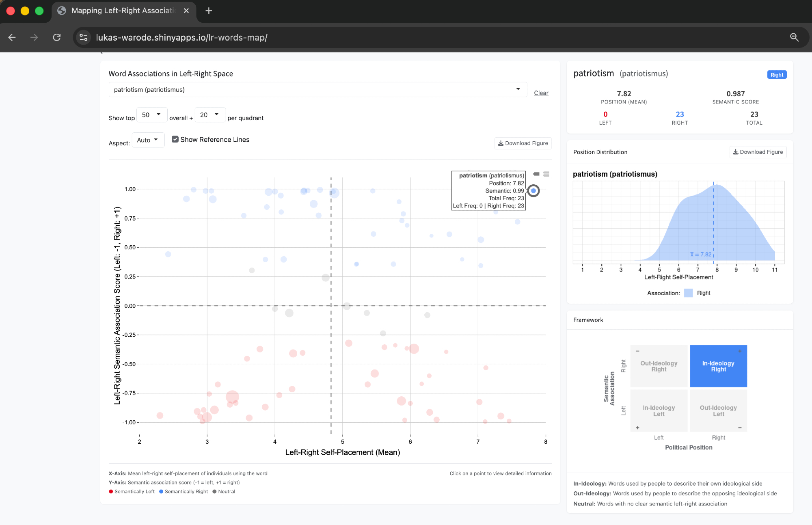The height and width of the screenshot is (525, 812).
Task: Click the In-Ideology Right blue quadrant
Action: [x=718, y=366]
